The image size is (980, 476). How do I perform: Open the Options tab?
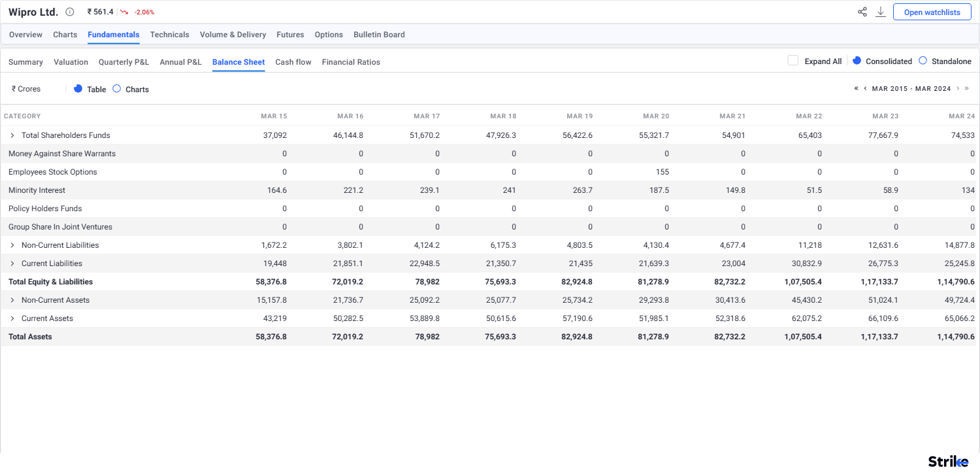(329, 35)
